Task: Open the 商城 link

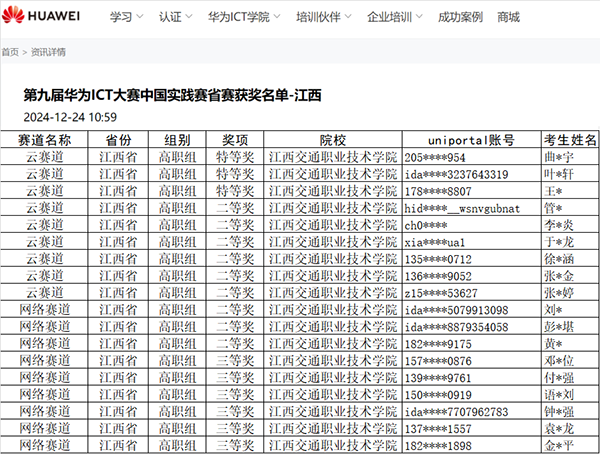Action: 508,17
